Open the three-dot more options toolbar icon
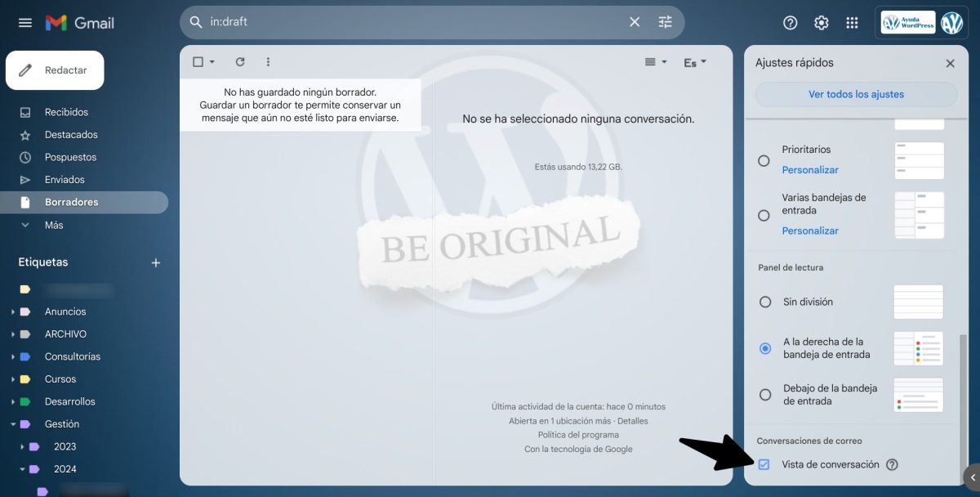This screenshot has height=497, width=980. click(x=267, y=61)
